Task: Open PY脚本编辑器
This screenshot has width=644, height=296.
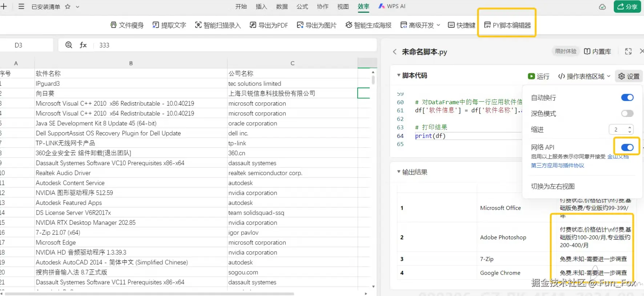Action: point(507,25)
